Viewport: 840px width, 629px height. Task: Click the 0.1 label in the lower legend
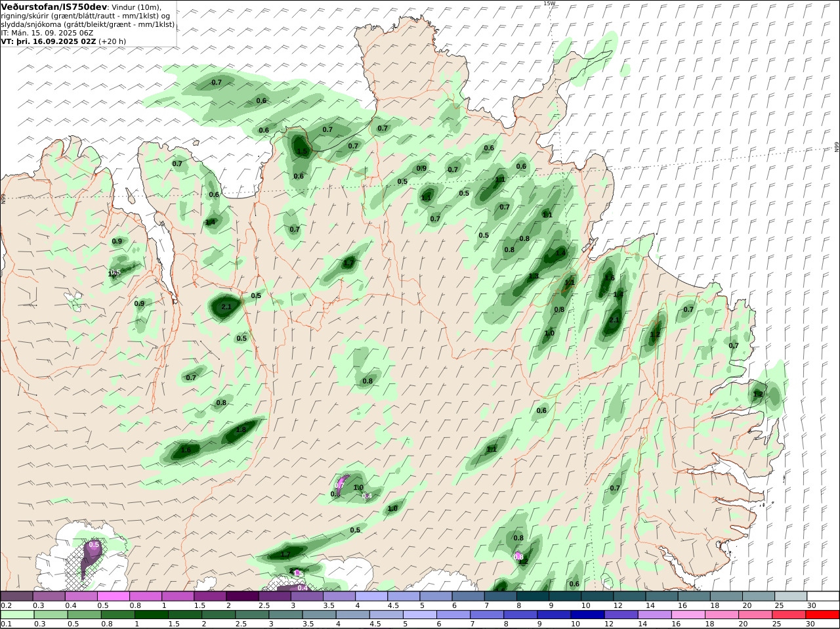click(x=6, y=624)
